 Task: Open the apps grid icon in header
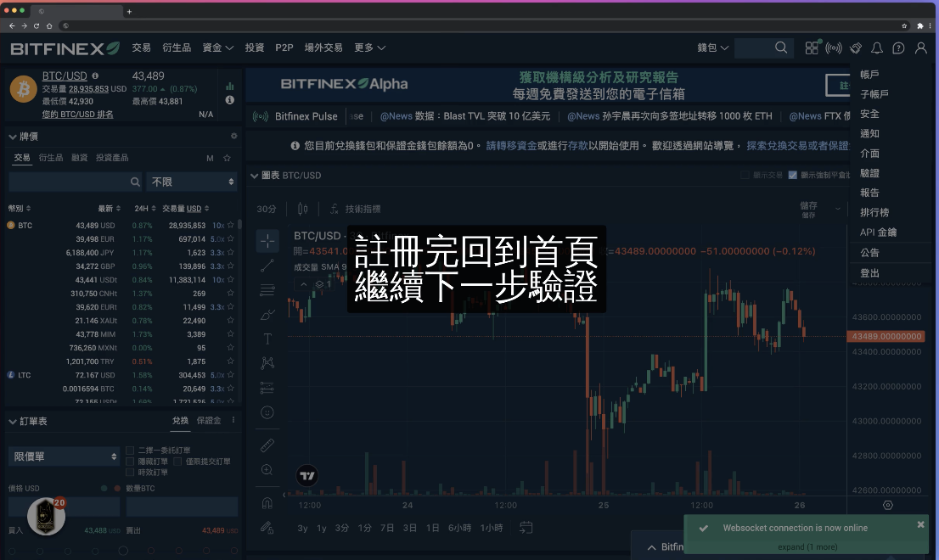point(812,48)
